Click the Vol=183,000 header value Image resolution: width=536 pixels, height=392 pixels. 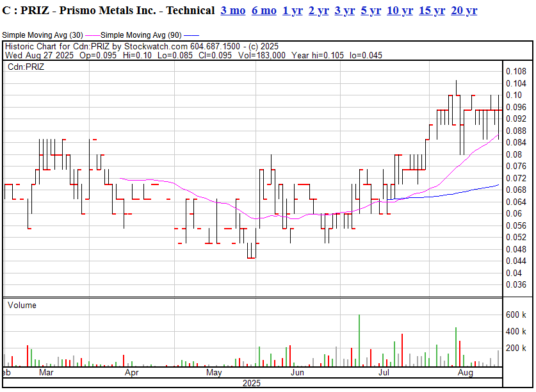point(262,56)
